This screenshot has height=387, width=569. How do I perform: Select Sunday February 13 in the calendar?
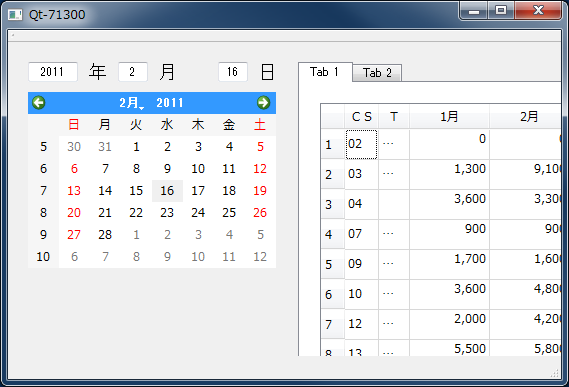(74, 191)
